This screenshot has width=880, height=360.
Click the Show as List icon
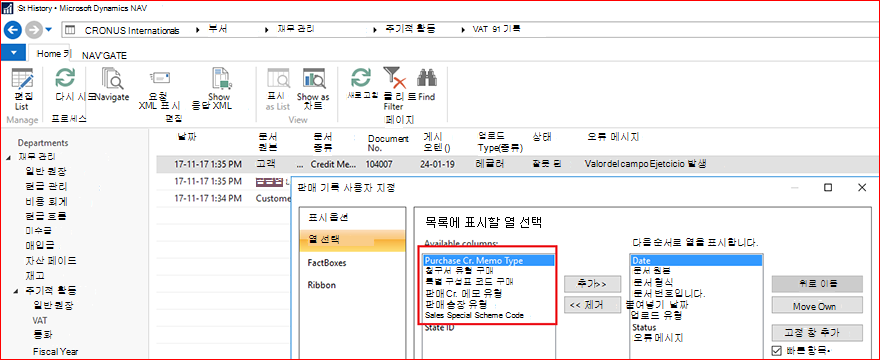[278, 79]
